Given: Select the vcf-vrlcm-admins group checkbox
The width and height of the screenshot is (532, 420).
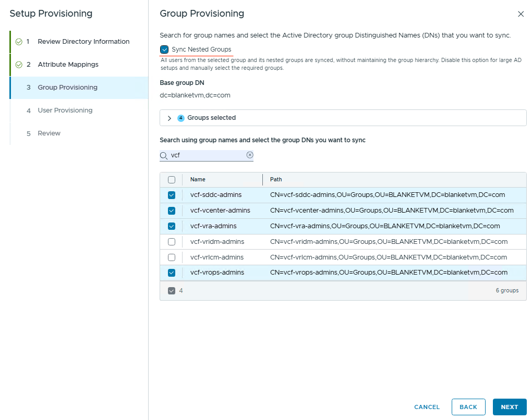Looking at the screenshot, I should coord(172,257).
